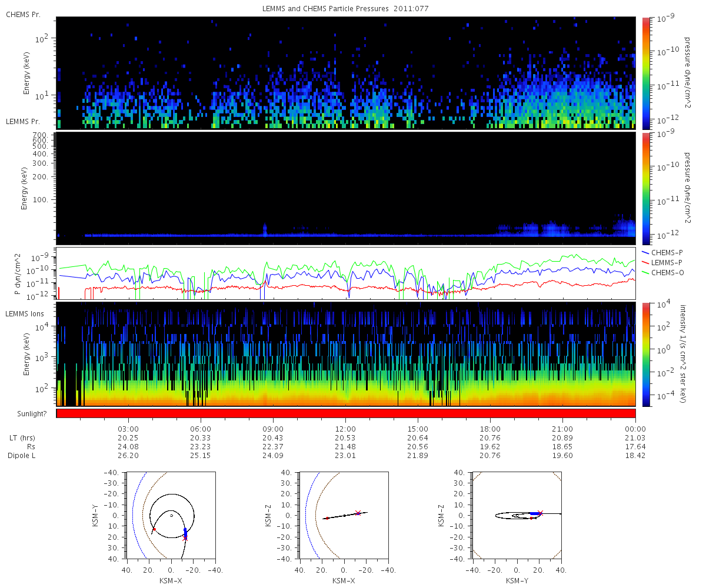Click the LEMMS burst near 09:00 in second panel
The image size is (706, 588).
click(265, 229)
